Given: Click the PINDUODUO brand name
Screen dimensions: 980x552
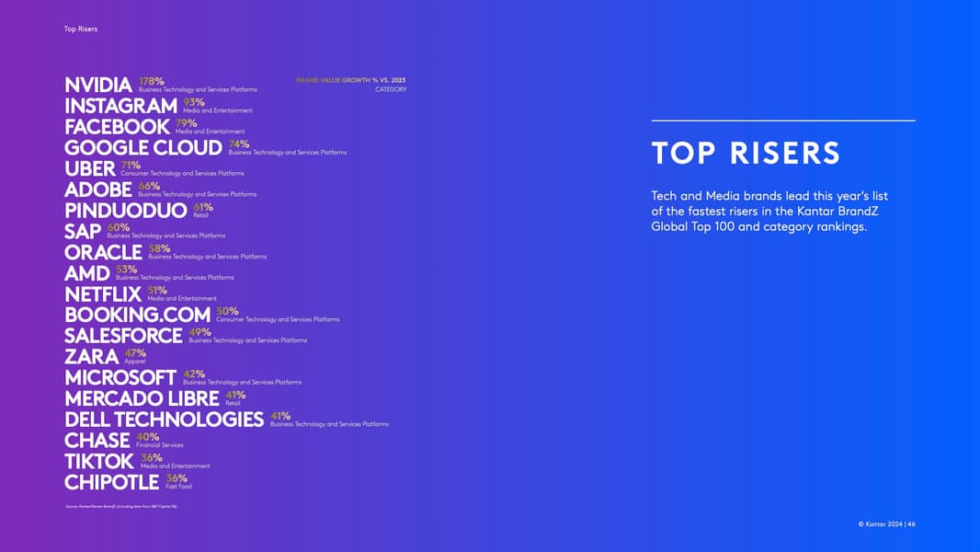Looking at the screenshot, I should tap(126, 211).
